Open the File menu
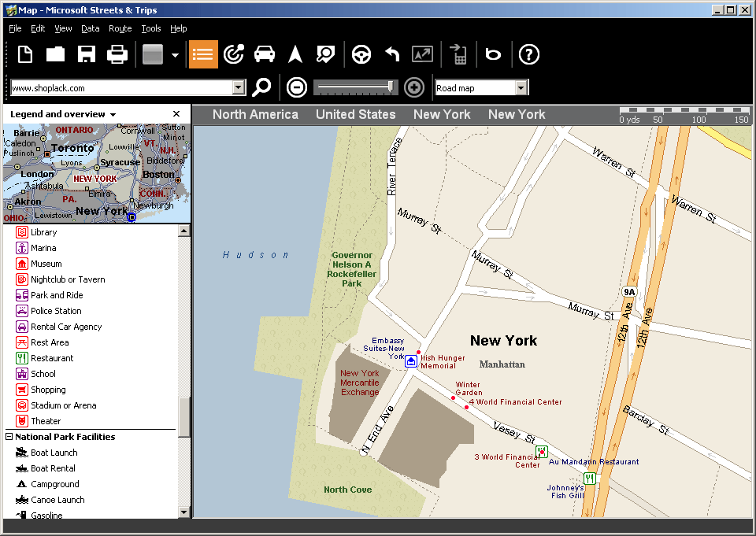 15,28
